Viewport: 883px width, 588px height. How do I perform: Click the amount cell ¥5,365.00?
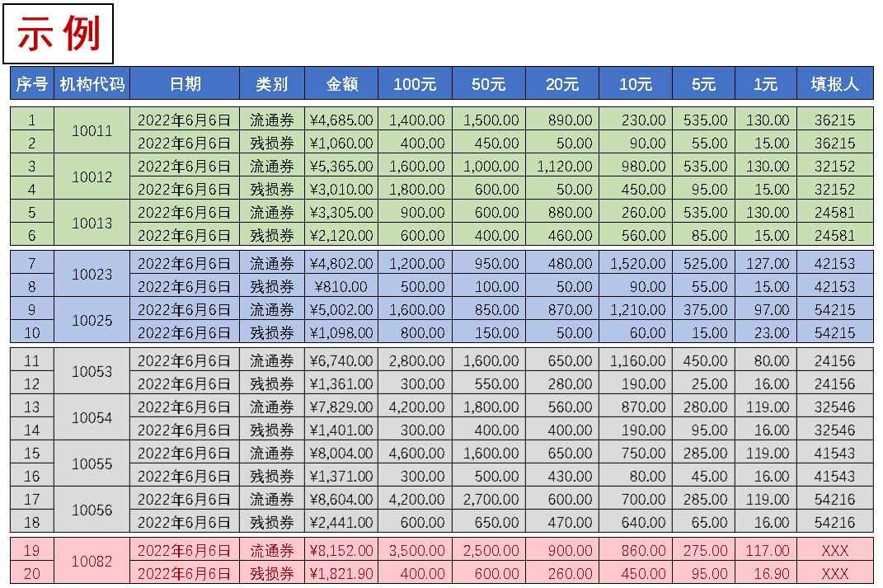click(342, 166)
